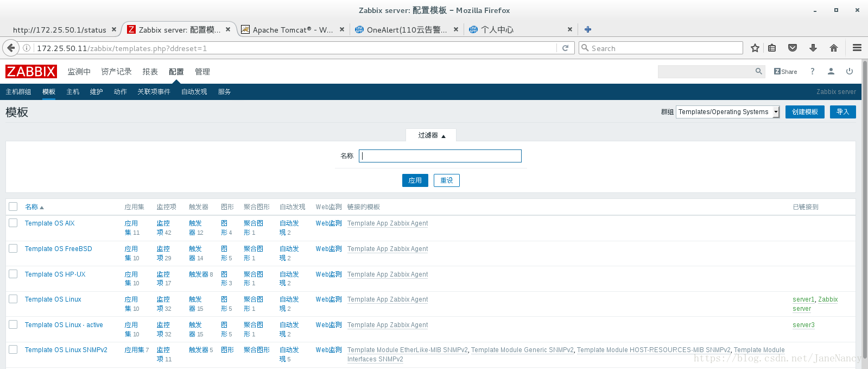Open the user profile icon
This screenshot has height=369, width=868.
[831, 71]
